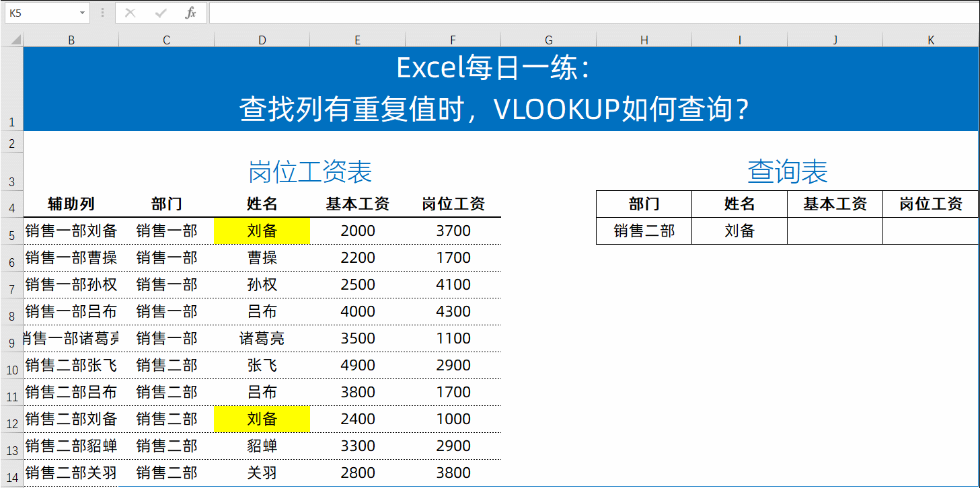Image resolution: width=980 pixels, height=488 pixels.
Task: Click post salary cell 1100
Action: (453, 339)
